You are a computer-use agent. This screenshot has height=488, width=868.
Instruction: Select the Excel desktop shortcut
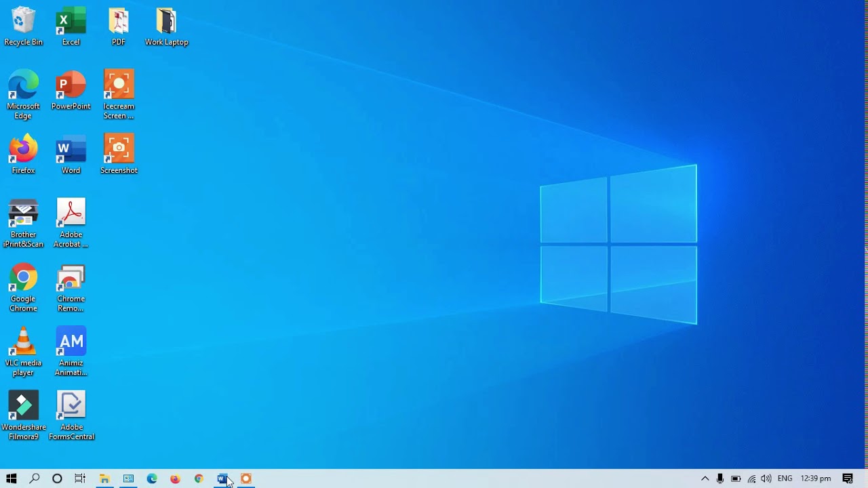coord(71,27)
